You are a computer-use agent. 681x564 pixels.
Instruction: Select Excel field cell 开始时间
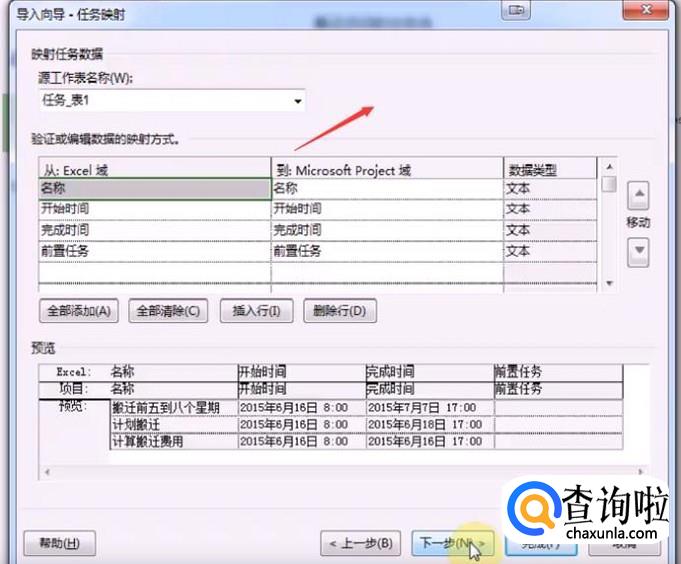coord(155,209)
